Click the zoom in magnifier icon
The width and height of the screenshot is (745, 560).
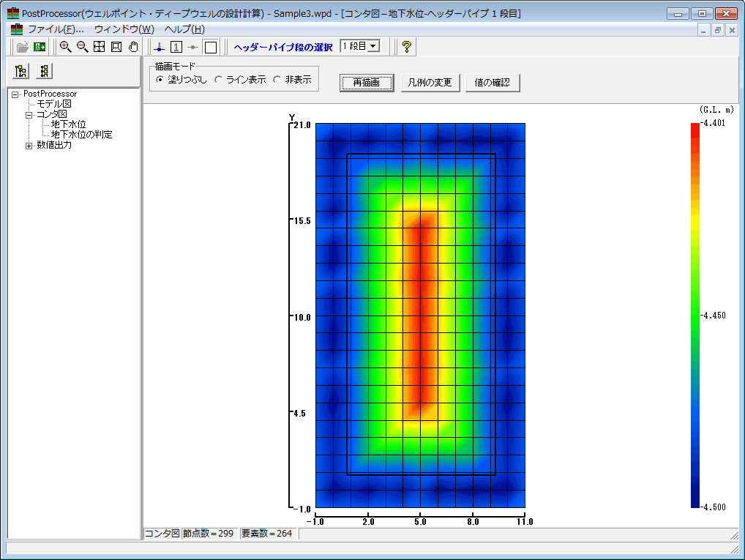(x=66, y=47)
